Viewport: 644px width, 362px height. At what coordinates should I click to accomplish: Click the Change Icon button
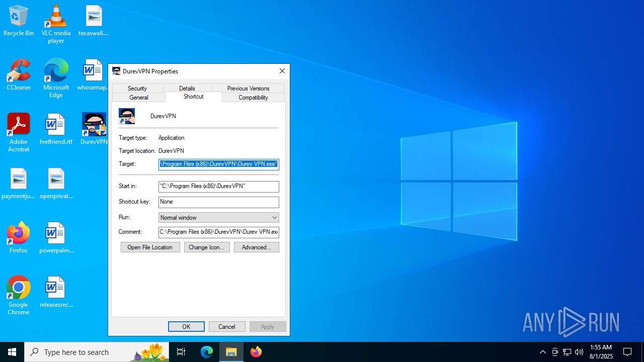click(x=207, y=247)
